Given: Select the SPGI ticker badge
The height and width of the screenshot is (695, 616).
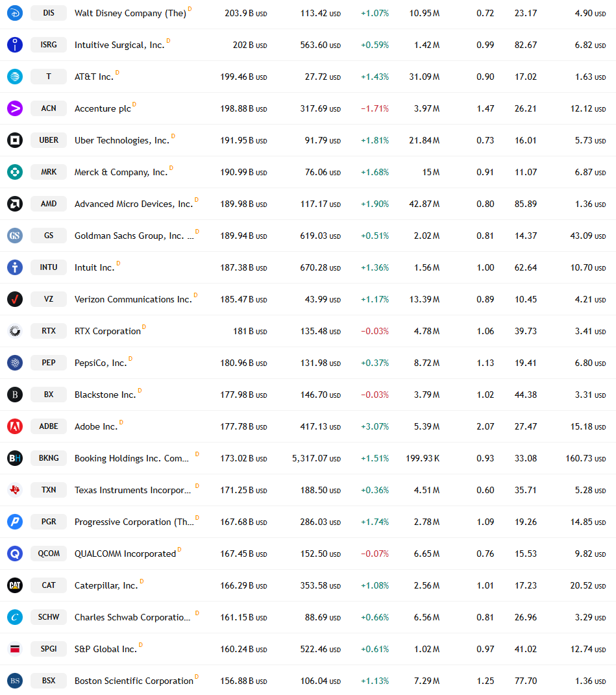Looking at the screenshot, I should coord(49,649).
